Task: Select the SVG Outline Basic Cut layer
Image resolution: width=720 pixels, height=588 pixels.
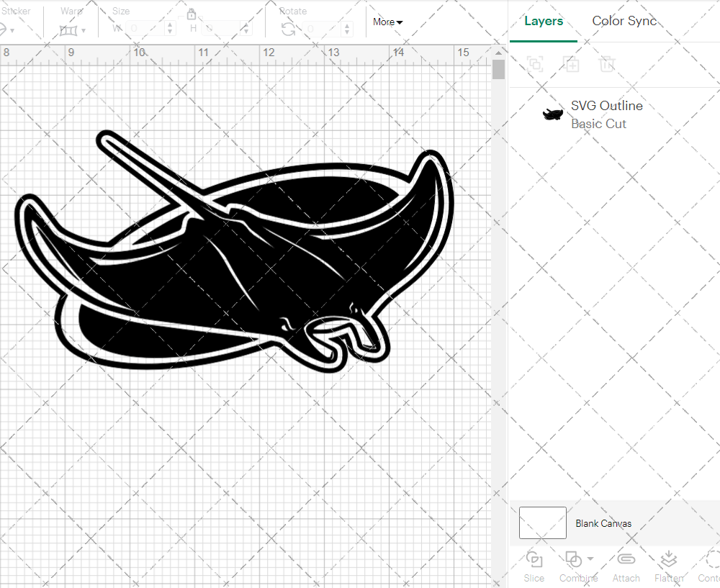Action: (607, 105)
